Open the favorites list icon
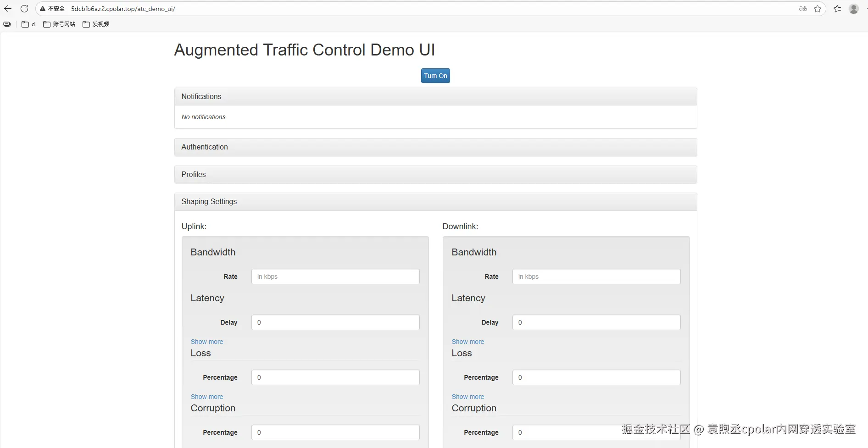This screenshot has height=448, width=868. pyautogui.click(x=837, y=9)
